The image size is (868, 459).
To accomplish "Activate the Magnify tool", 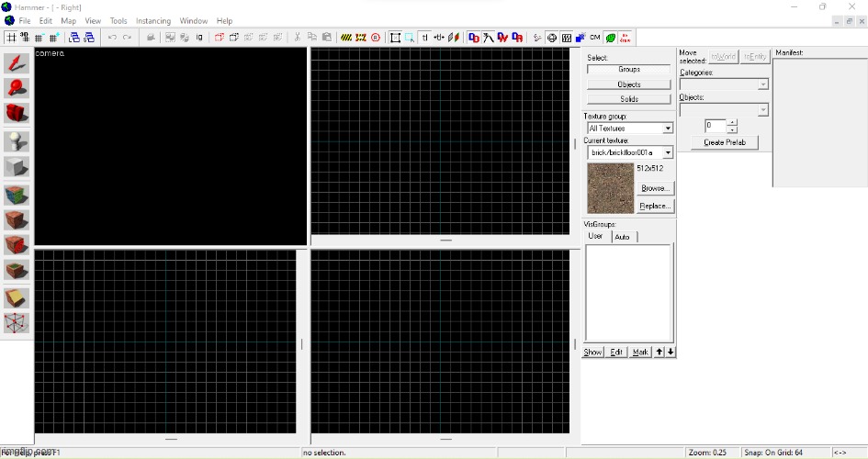I will pyautogui.click(x=17, y=88).
